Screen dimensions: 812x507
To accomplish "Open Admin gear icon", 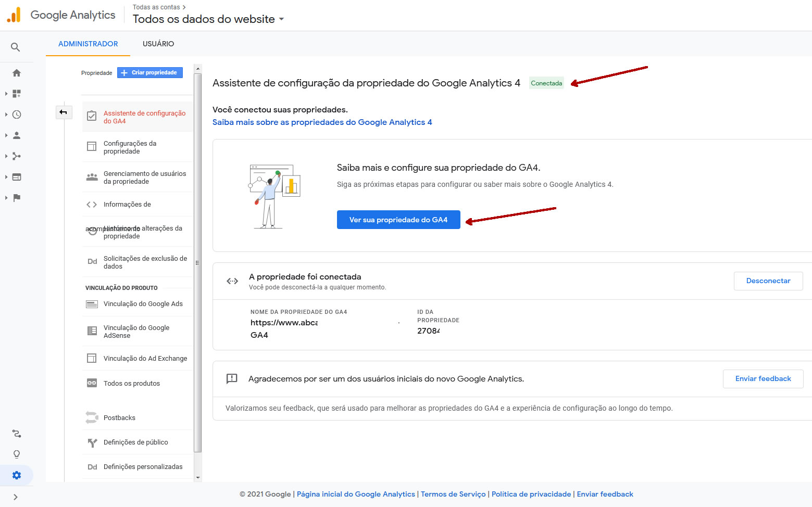I will 17,475.
